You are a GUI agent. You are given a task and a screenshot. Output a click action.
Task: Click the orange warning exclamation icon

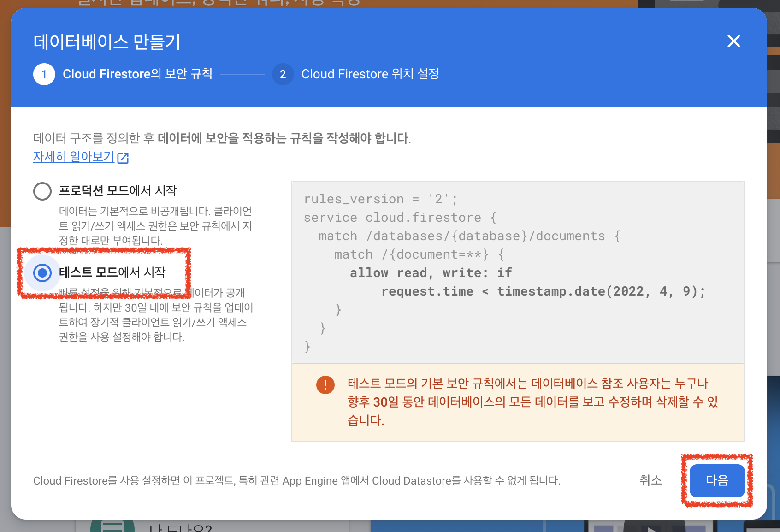(x=325, y=384)
